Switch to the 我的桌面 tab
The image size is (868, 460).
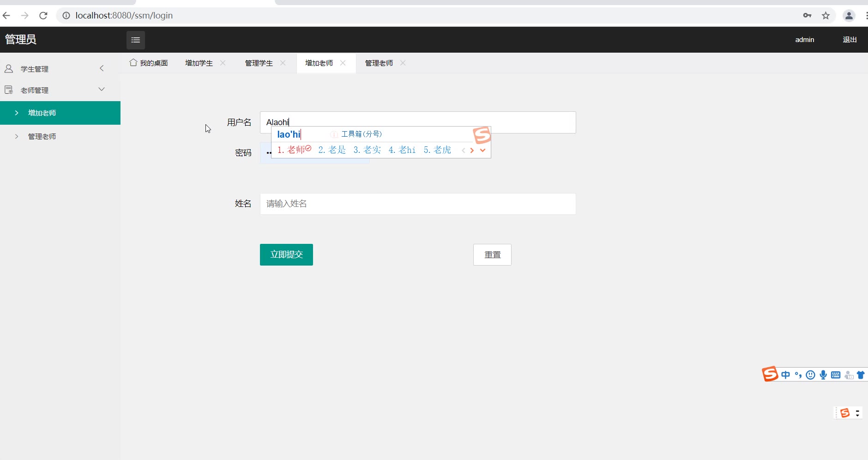(x=149, y=63)
